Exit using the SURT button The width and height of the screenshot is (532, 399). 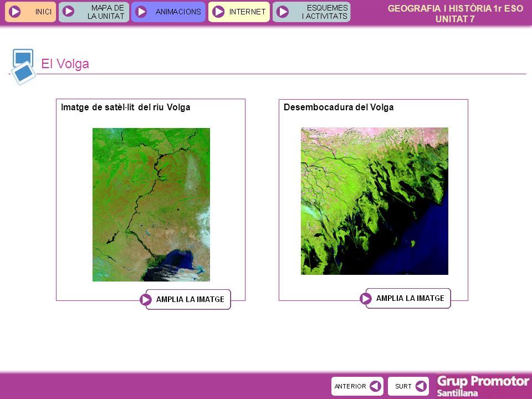[408, 386]
